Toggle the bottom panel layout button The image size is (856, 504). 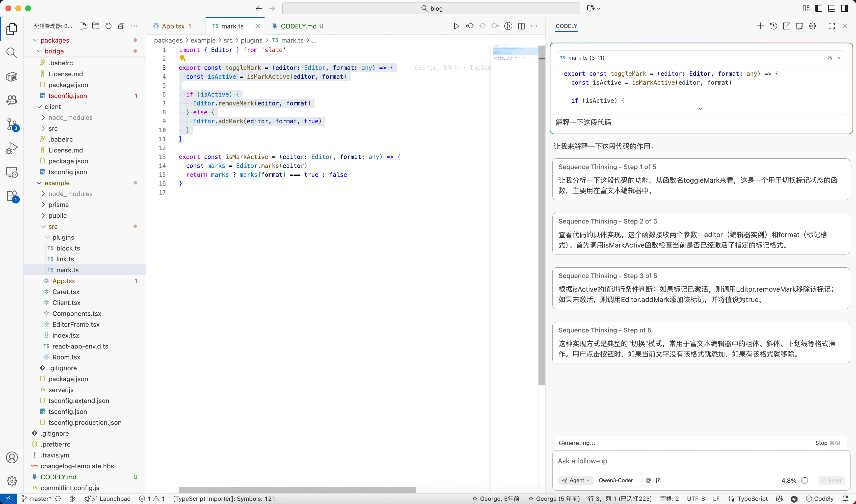point(831,8)
